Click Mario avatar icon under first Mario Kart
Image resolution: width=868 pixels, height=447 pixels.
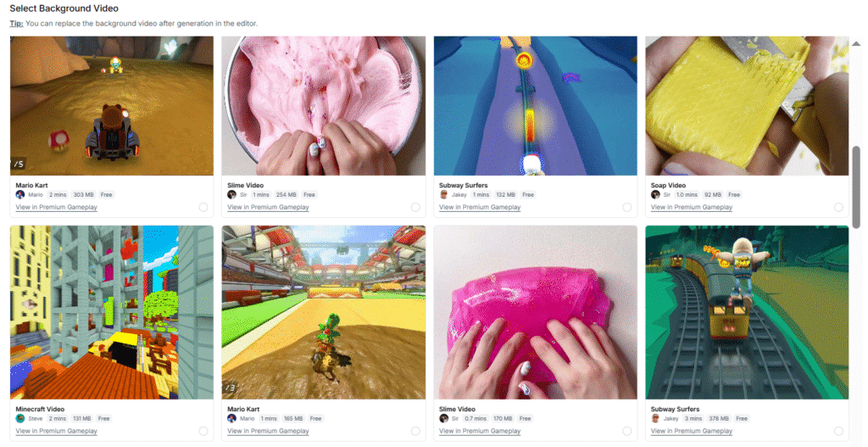pyautogui.click(x=20, y=194)
